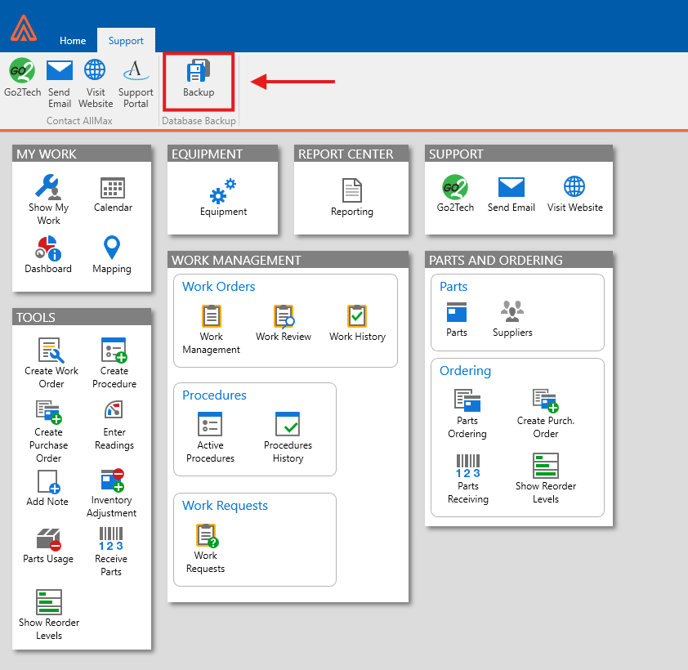Click the Work Requests section heading

225,505
